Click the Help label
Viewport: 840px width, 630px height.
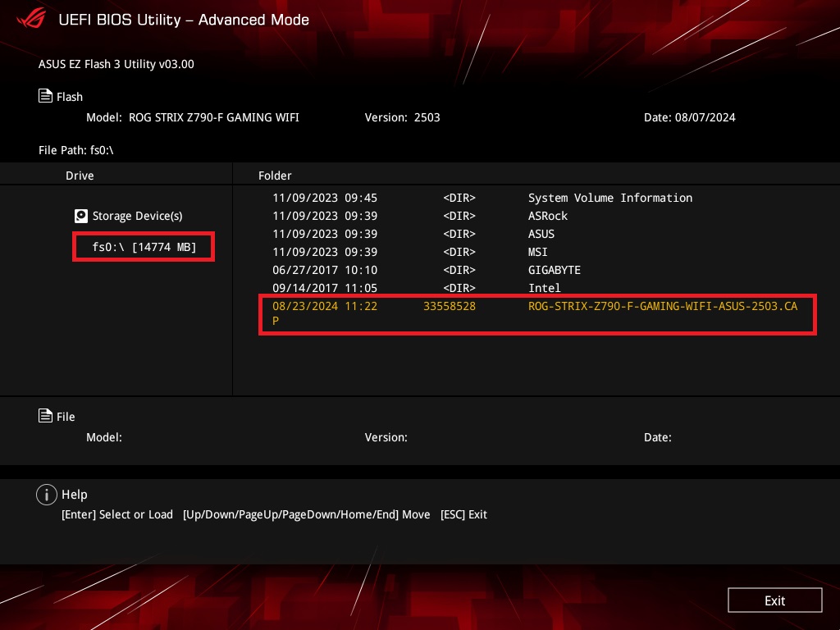pyautogui.click(x=75, y=495)
